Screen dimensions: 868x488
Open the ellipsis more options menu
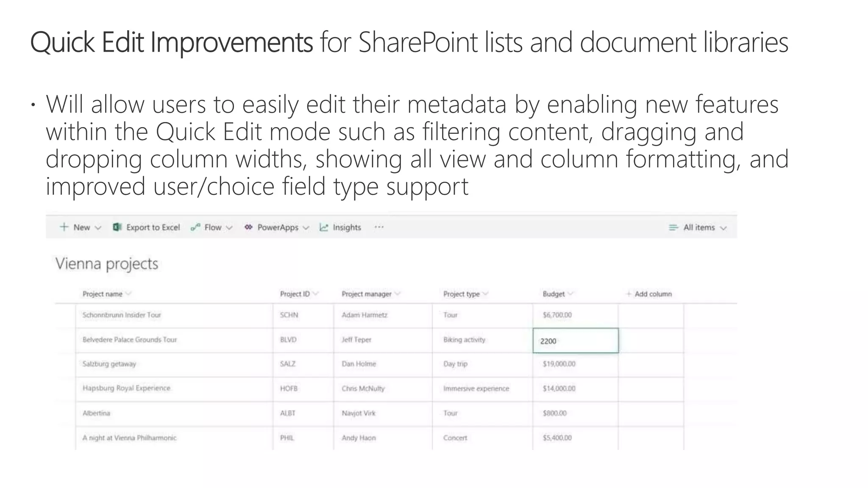coord(379,227)
